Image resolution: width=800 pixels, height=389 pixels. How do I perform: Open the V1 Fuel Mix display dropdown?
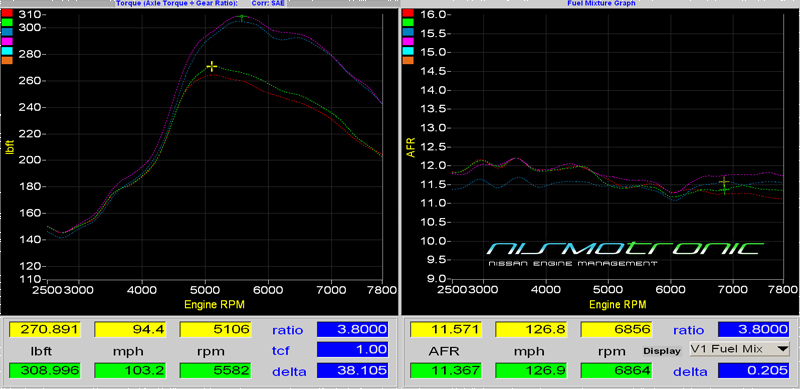[x=739, y=349]
